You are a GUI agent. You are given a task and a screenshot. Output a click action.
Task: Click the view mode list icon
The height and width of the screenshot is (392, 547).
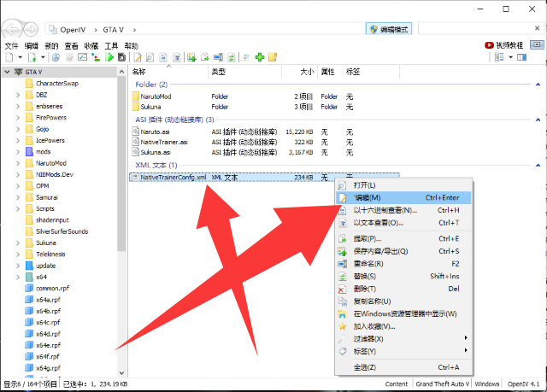[x=499, y=57]
